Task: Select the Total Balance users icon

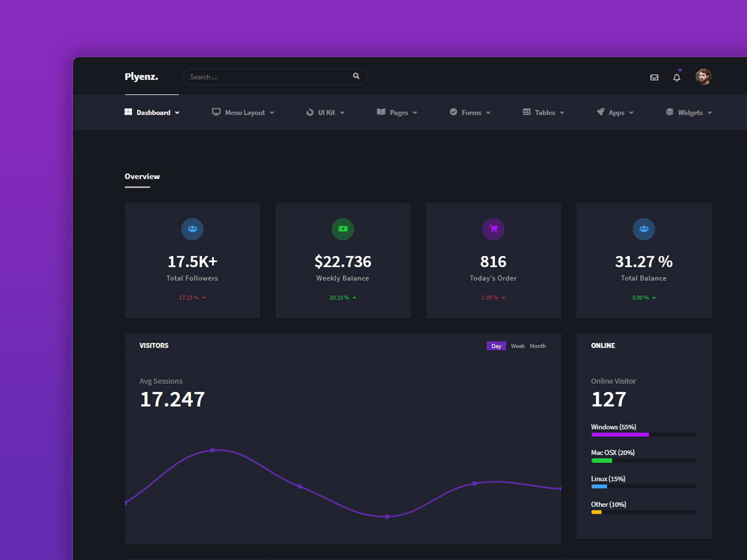Action: (x=644, y=229)
